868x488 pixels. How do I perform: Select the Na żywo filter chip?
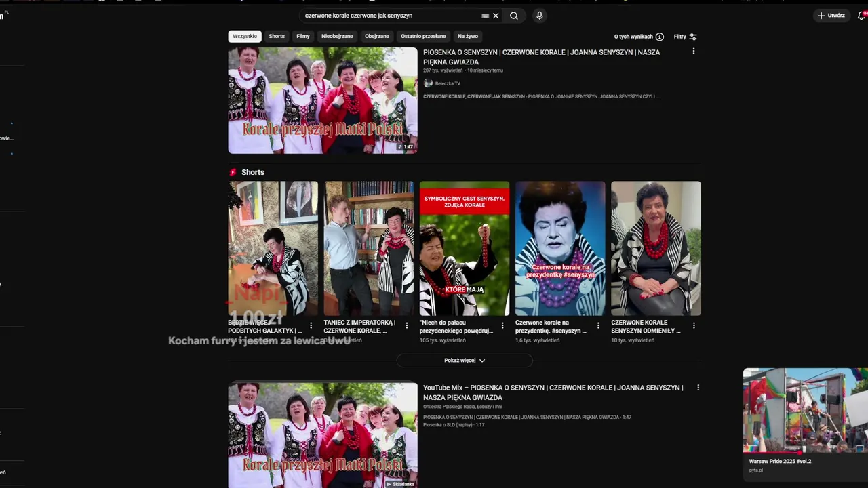(468, 37)
